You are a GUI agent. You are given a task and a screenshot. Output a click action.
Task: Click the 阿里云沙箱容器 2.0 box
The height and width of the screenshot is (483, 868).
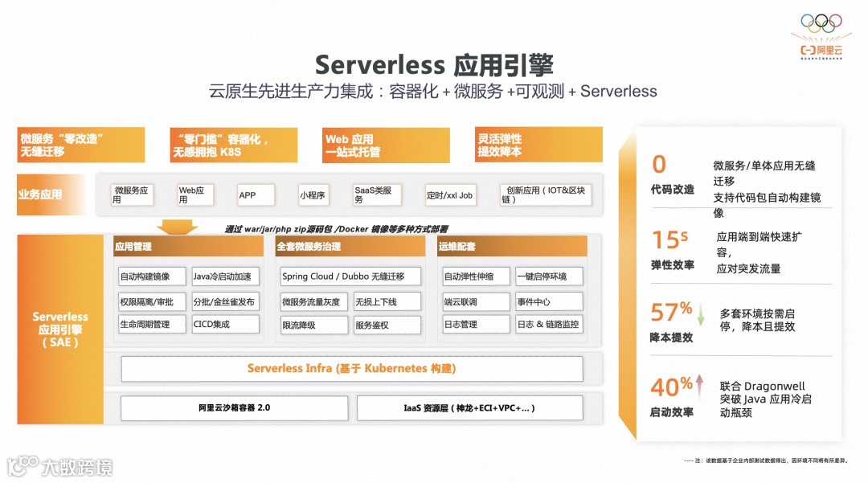(235, 407)
